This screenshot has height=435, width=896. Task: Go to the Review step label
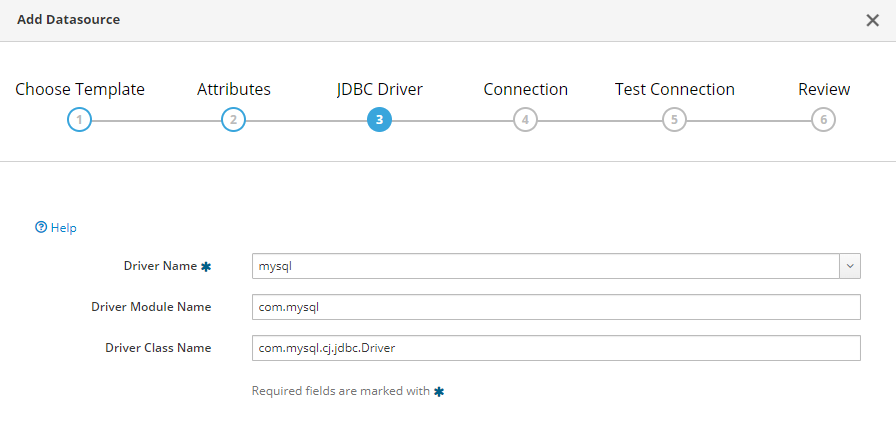tap(823, 89)
